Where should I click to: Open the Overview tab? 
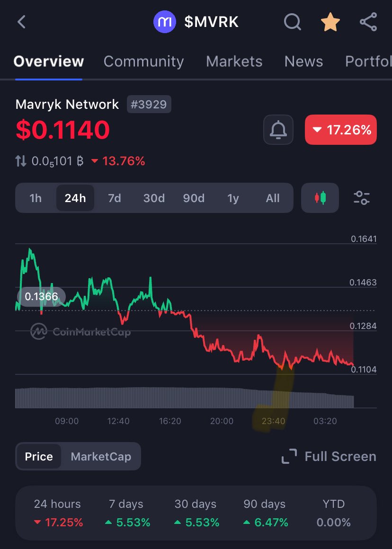49,61
